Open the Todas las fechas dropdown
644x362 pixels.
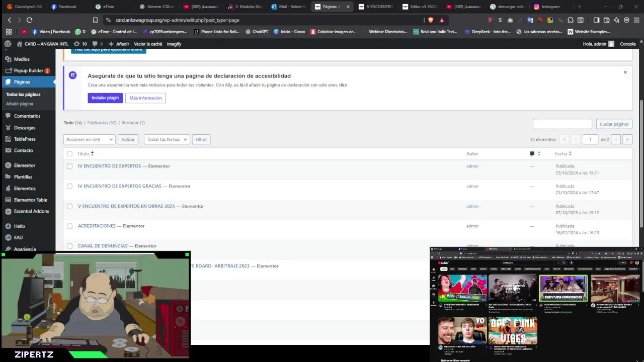pyautogui.click(x=167, y=139)
